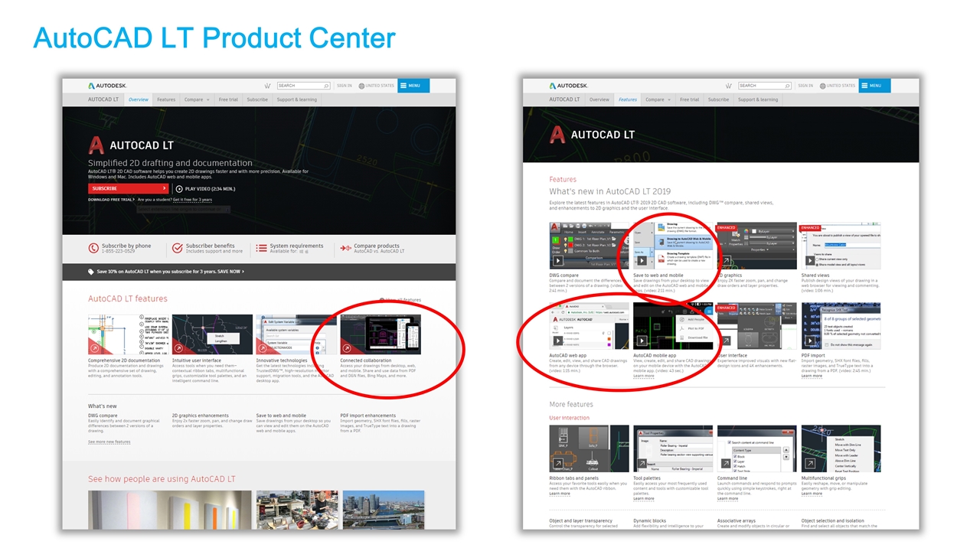The height and width of the screenshot is (551, 980).
Task: Click the Subscriber benefits checkmark icon
Action: [178, 248]
